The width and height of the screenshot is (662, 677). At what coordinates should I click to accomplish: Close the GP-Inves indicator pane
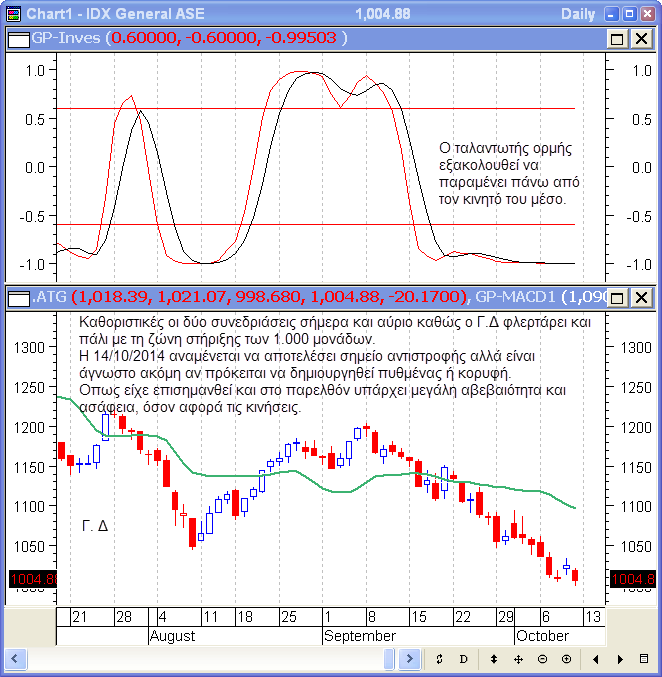pos(641,38)
